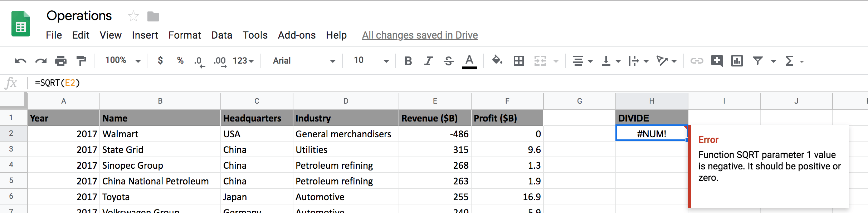868x213 pixels.
Task: Select cell H2 showing #NUM!
Action: (x=652, y=133)
